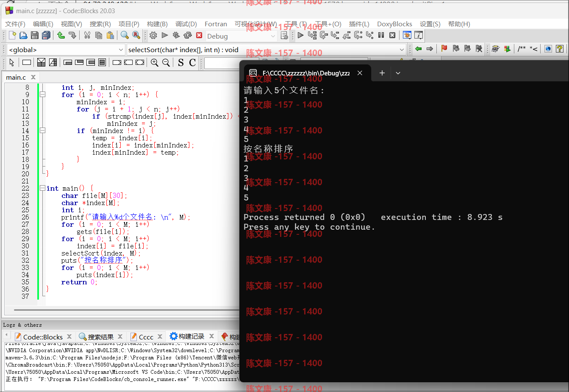The image size is (569, 392).
Task: Select the pointer tool in Nassi toolbar
Action: (x=12, y=63)
